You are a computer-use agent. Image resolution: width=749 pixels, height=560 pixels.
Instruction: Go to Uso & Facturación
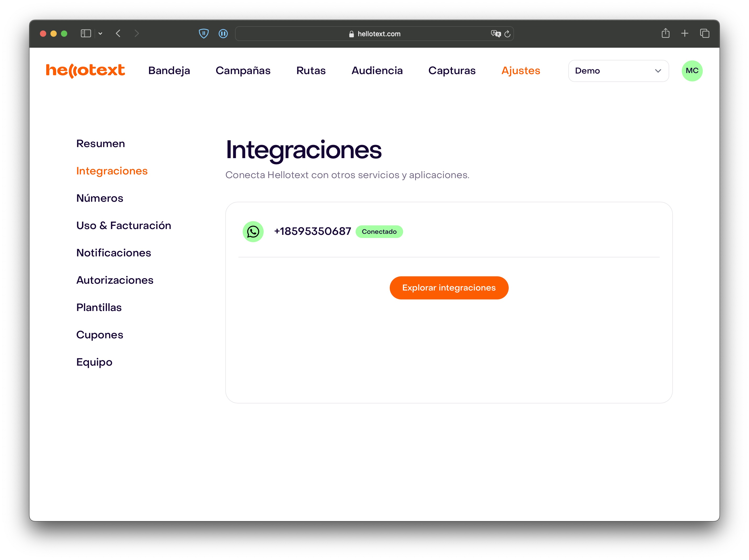click(124, 225)
